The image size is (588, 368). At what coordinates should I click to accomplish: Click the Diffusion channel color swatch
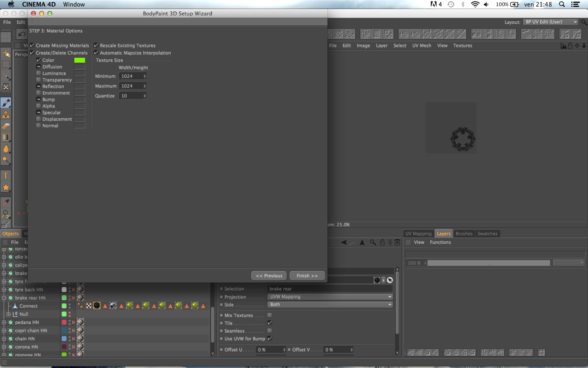pyautogui.click(x=80, y=67)
